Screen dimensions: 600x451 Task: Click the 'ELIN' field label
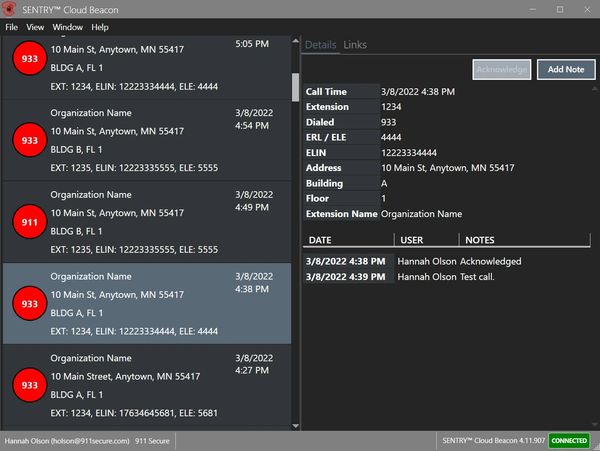click(x=316, y=153)
